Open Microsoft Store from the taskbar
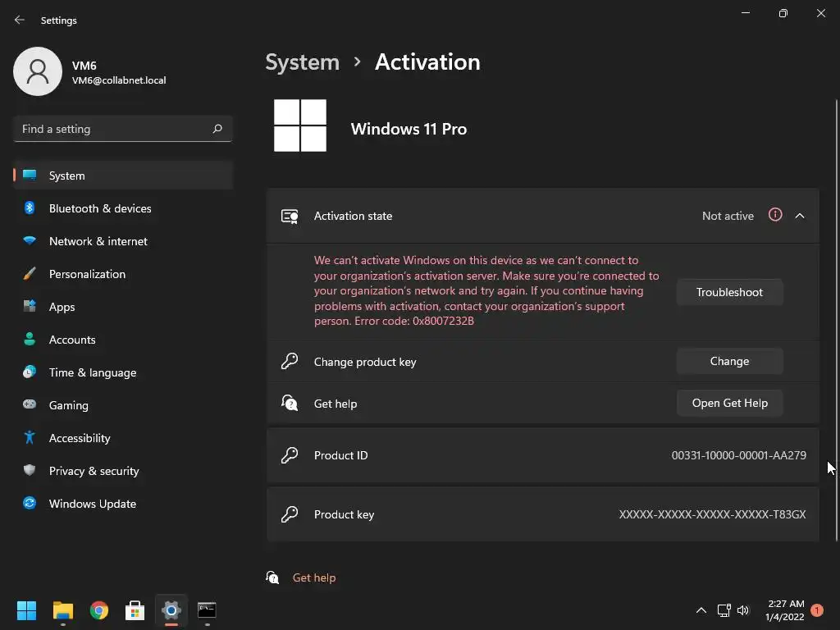Viewport: 840px width, 630px height. pos(135,610)
